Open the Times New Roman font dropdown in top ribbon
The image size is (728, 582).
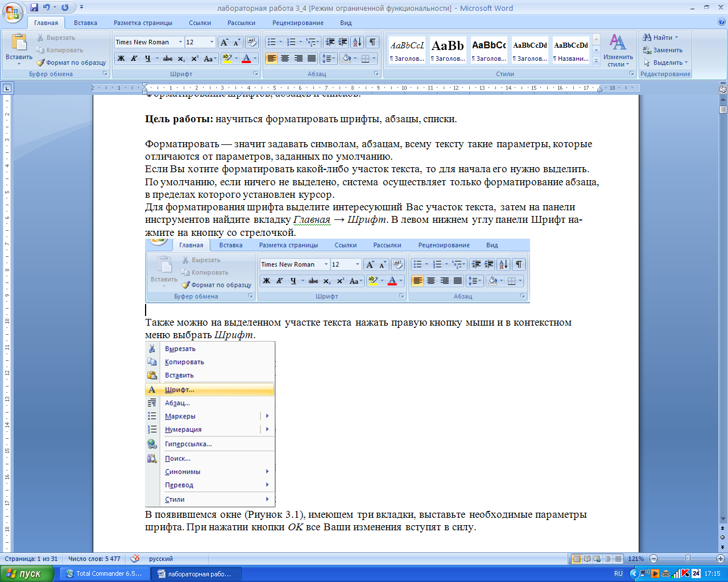[x=180, y=42]
